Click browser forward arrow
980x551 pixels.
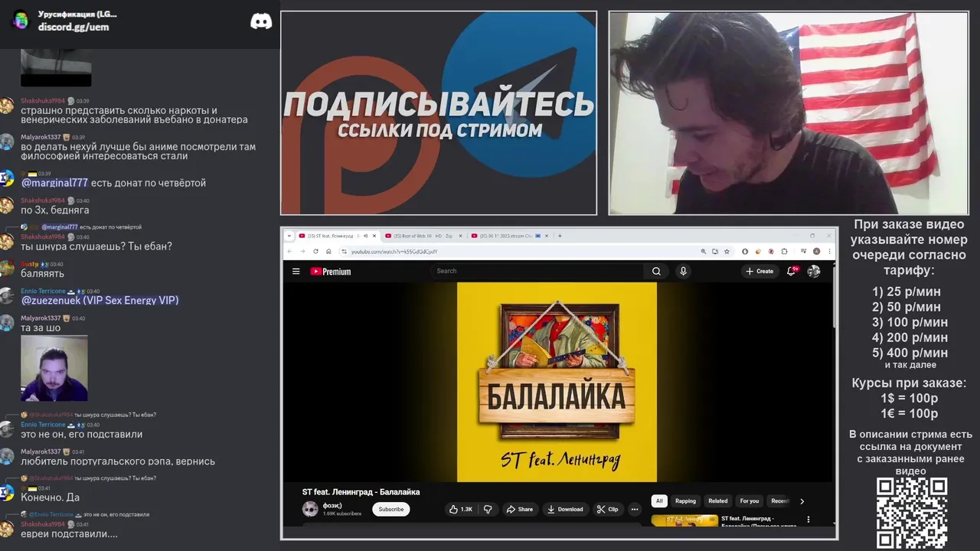(302, 251)
